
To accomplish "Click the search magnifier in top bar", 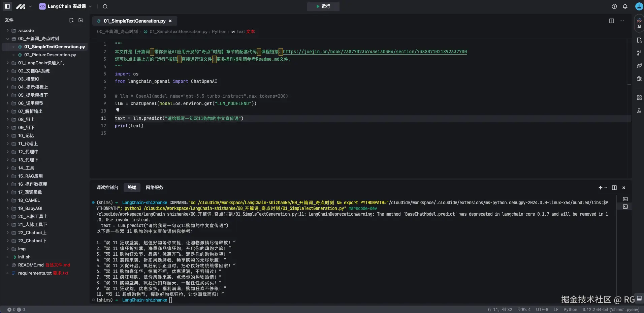I will pos(105,6).
